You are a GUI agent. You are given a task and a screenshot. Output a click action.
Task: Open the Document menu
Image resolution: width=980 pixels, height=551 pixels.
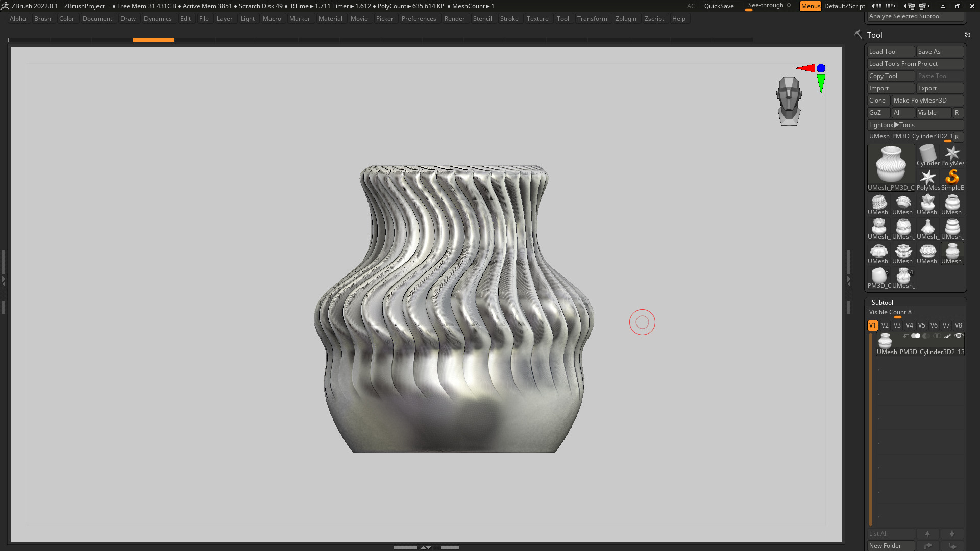97,18
